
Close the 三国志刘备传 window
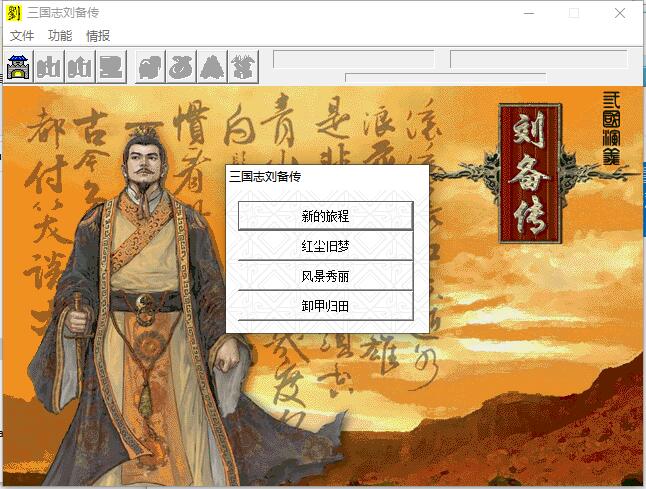point(620,13)
